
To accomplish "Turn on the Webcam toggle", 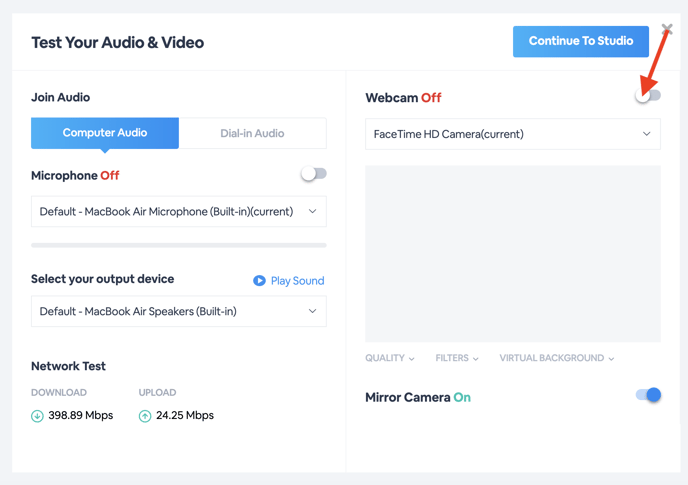I will (648, 95).
